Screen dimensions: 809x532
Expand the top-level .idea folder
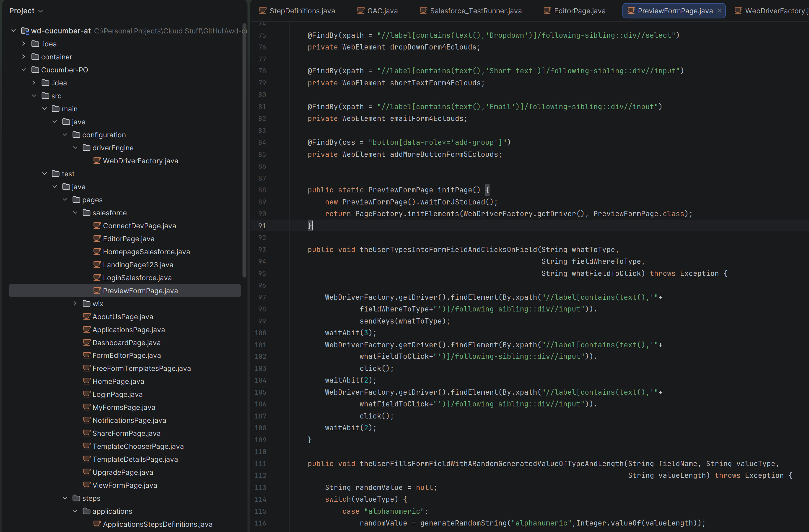[24, 44]
